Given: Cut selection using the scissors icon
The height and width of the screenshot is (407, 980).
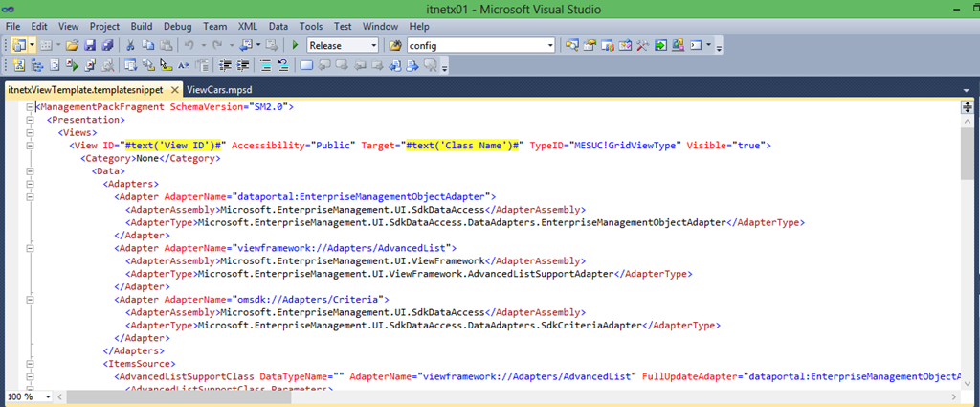Looking at the screenshot, I should pos(131,45).
